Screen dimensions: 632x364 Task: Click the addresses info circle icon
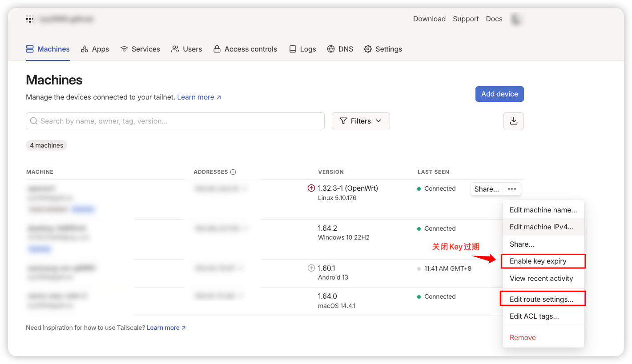[233, 172]
